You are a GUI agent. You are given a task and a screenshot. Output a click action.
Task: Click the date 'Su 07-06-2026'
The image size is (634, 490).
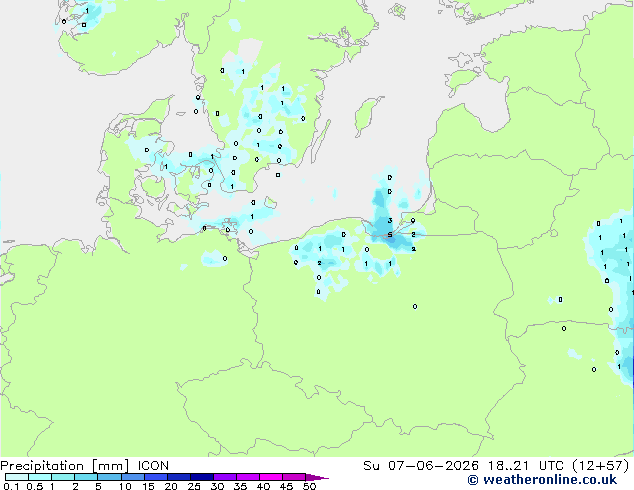tap(421, 466)
